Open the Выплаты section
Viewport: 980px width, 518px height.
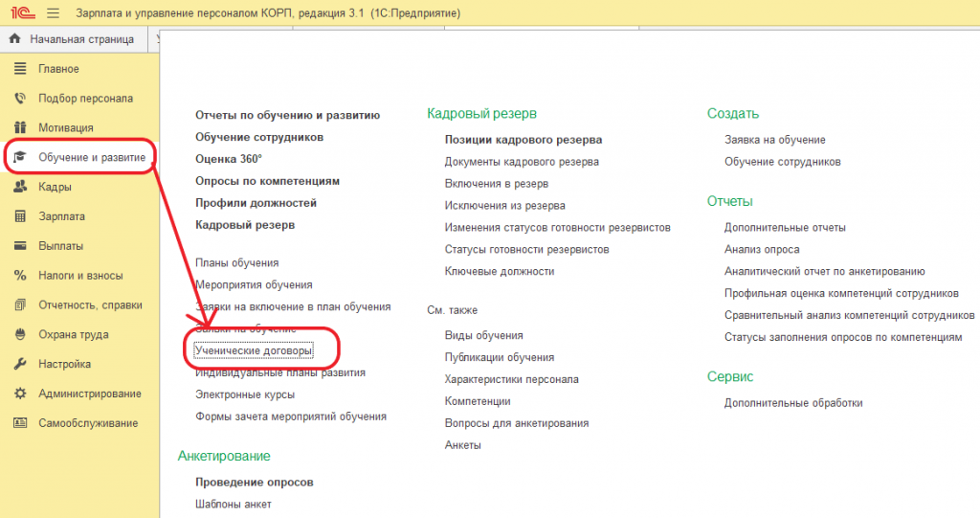[x=60, y=246]
